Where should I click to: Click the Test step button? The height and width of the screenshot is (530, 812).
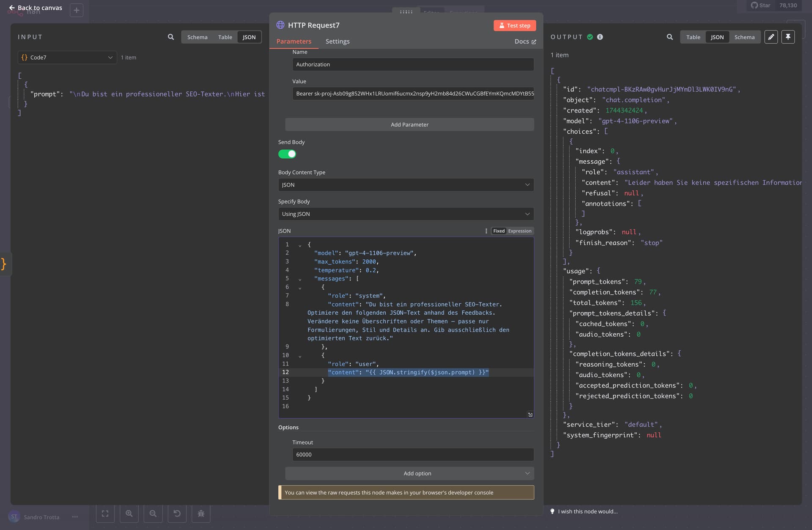515,25
